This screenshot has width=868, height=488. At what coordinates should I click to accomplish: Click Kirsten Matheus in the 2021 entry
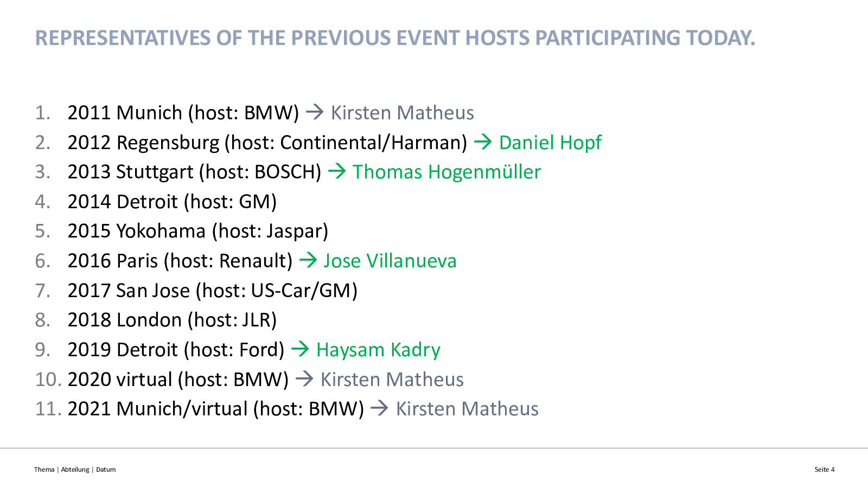click(x=467, y=409)
